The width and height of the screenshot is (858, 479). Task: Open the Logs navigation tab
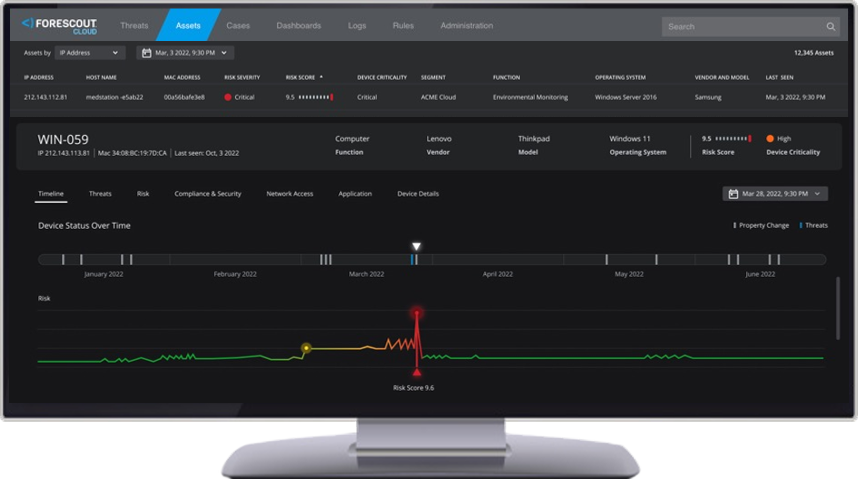tap(357, 25)
